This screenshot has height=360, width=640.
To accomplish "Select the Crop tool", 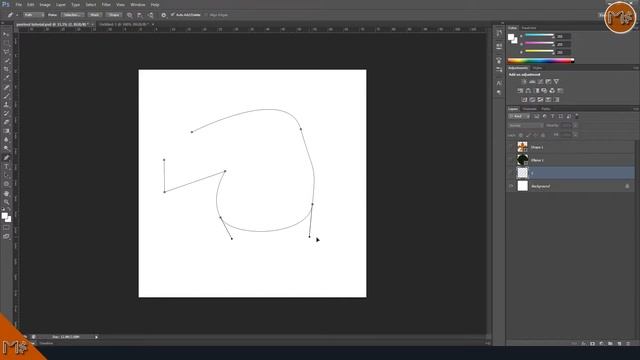I will click(x=6, y=69).
